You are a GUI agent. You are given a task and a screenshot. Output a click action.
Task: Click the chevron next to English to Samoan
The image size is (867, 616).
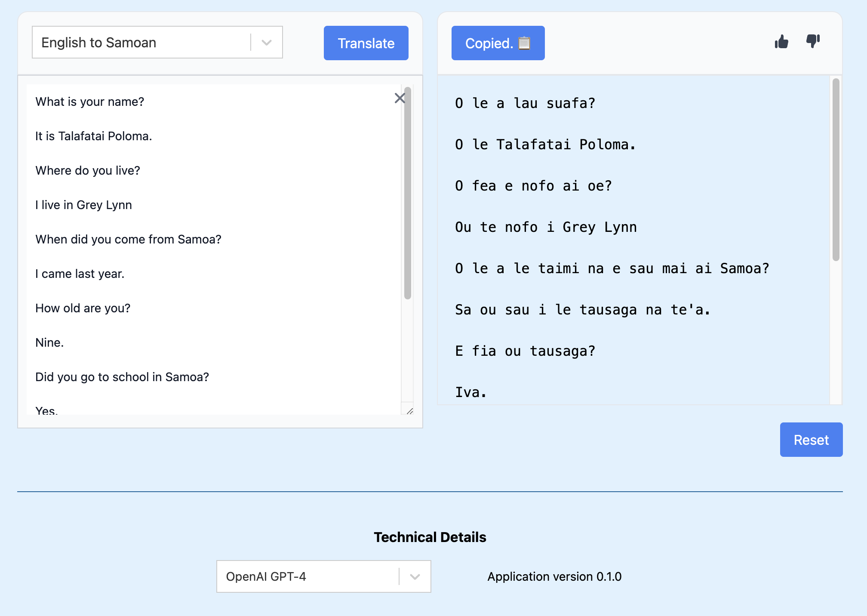[x=266, y=42]
